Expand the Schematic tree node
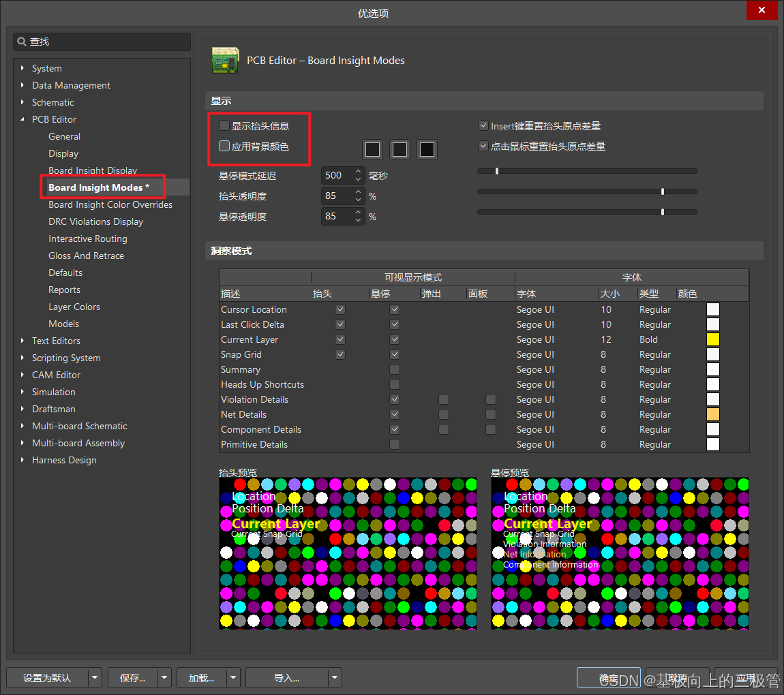The image size is (784, 695). pyautogui.click(x=22, y=102)
